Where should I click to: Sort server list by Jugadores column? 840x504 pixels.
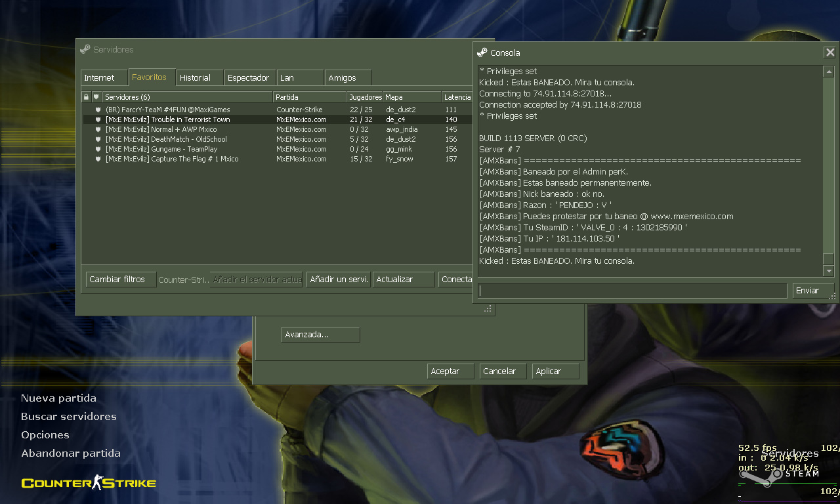[x=365, y=97]
